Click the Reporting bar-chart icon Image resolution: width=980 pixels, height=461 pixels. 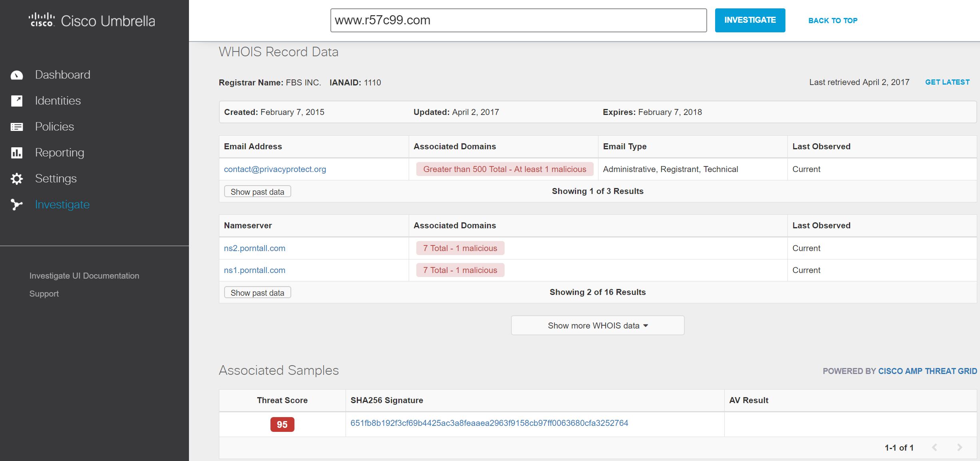point(17,153)
